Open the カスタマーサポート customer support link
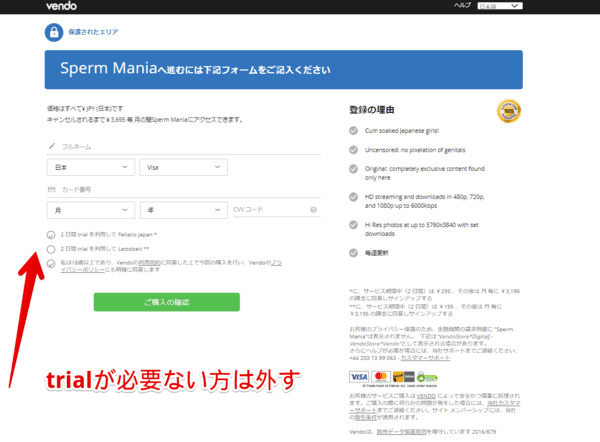This screenshot has height=442, width=600. coord(425,358)
